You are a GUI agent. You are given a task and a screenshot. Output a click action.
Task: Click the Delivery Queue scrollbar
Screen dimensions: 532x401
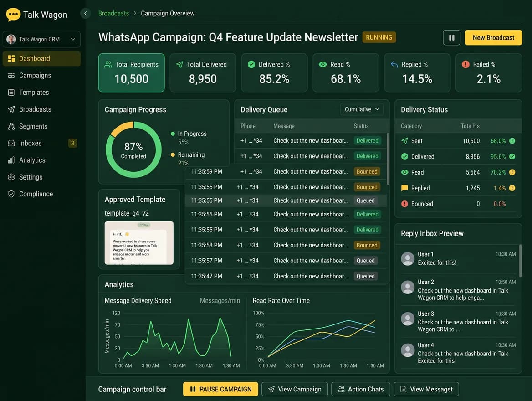point(388,159)
